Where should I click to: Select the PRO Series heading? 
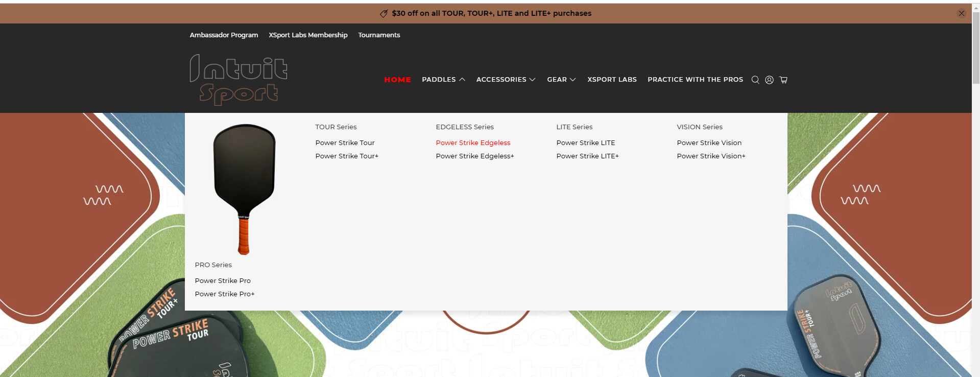[x=213, y=265]
